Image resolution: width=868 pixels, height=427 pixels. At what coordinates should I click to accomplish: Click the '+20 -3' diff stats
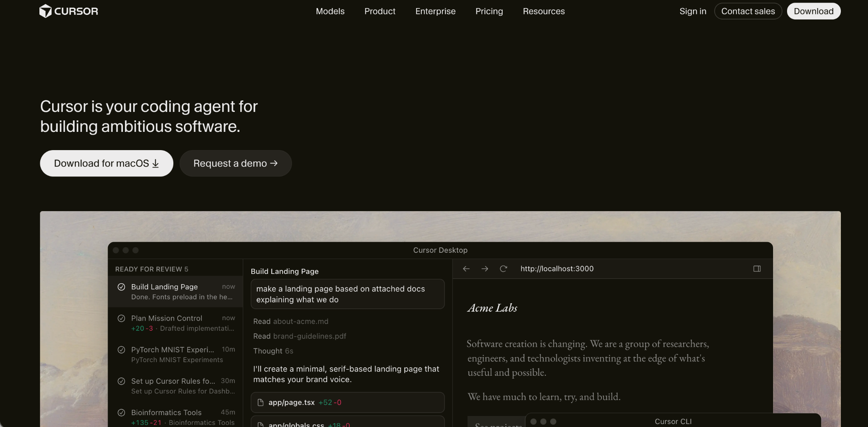point(142,329)
